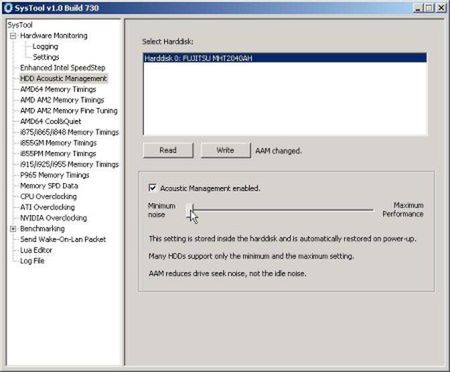Viewport: 450px width, 372px height.
Task: Click the 'Minimum noise' slider label
Action: click(161, 210)
